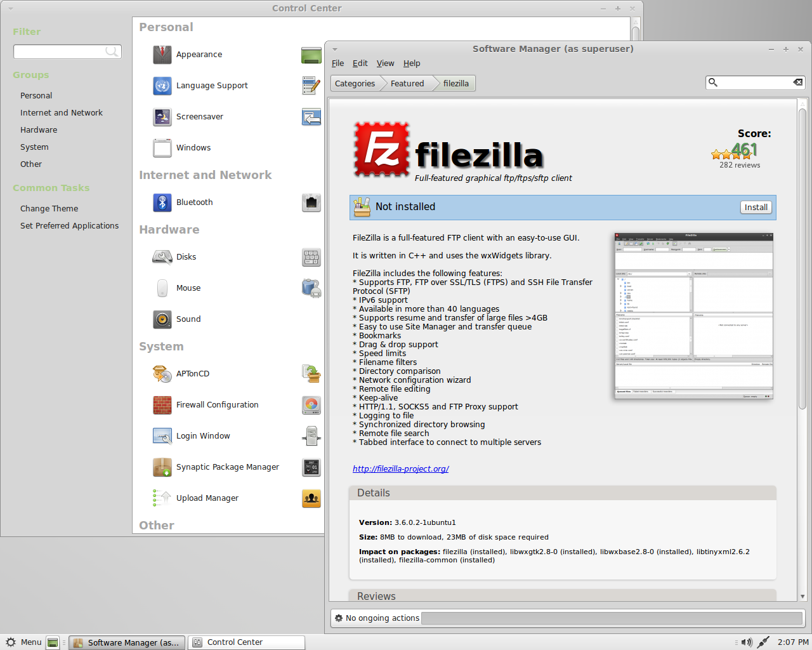This screenshot has width=812, height=650.
Task: Open Language Support icon
Action: pyautogui.click(x=162, y=86)
